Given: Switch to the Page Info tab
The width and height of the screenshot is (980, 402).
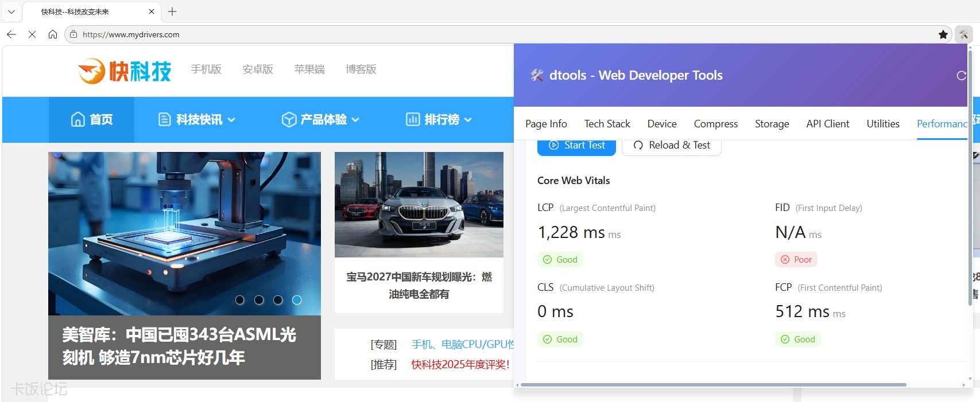Looking at the screenshot, I should pos(546,124).
